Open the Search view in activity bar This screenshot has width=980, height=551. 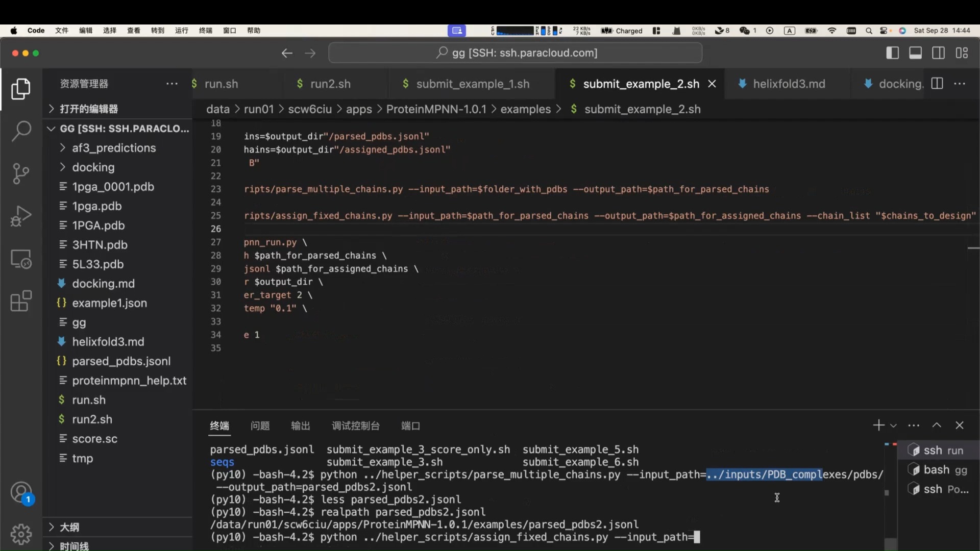(x=21, y=131)
